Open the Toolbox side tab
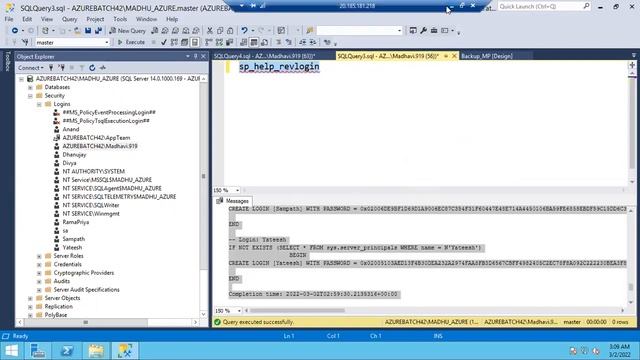The image size is (640, 360). 7,61
